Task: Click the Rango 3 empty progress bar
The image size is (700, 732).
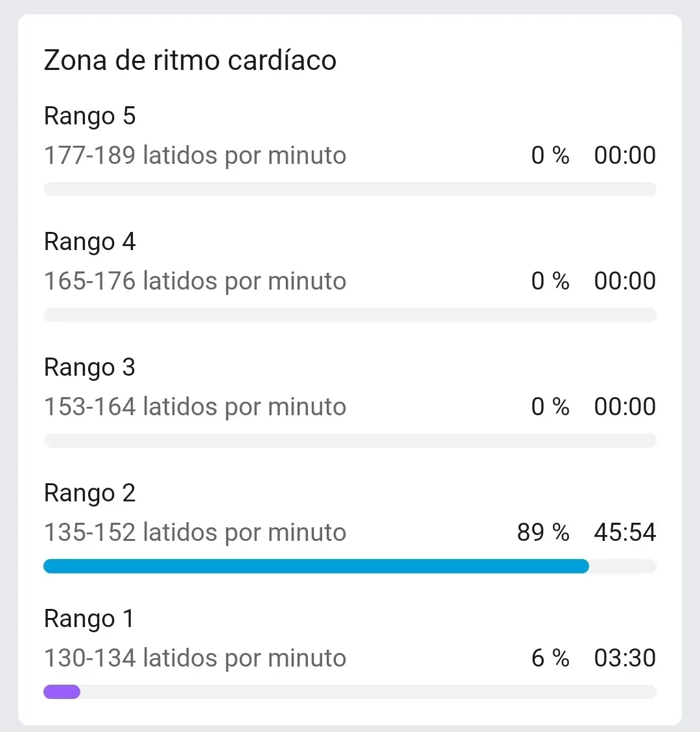Action: point(350,440)
